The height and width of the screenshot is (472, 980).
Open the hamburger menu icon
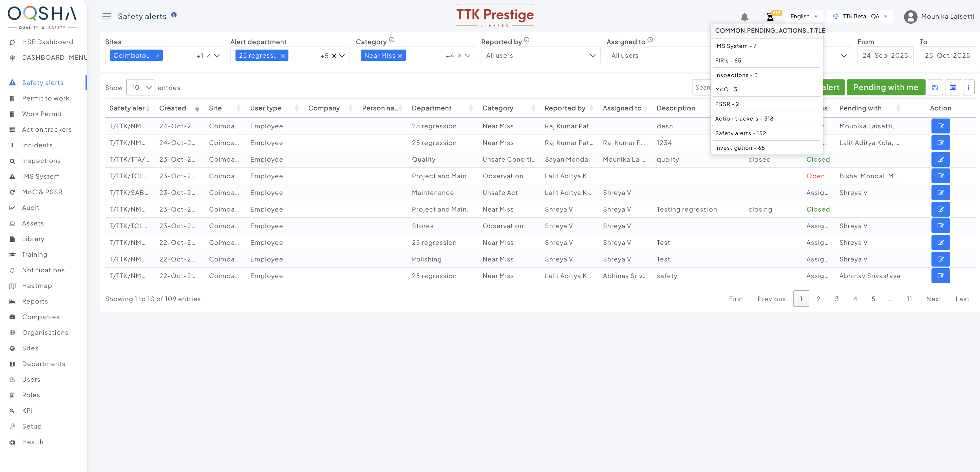click(106, 16)
